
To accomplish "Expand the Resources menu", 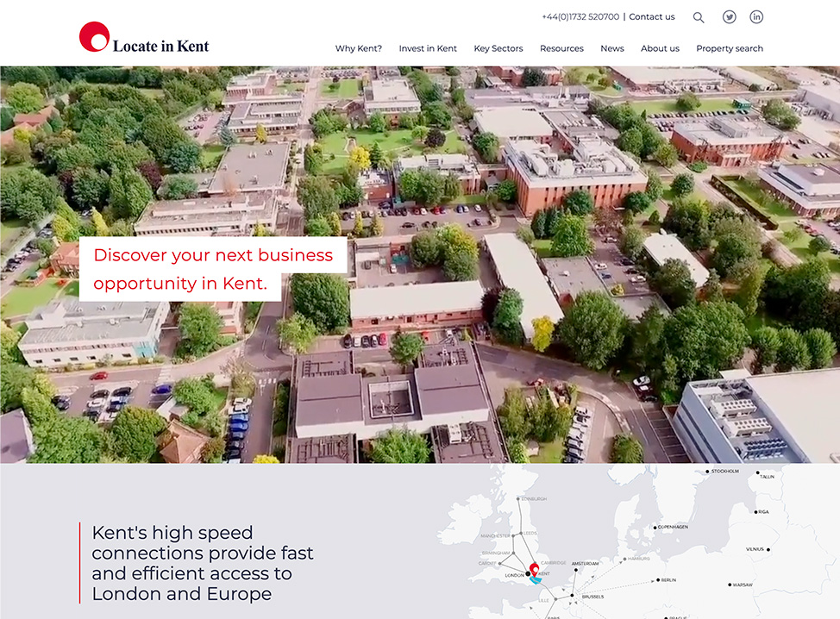I will 561,49.
